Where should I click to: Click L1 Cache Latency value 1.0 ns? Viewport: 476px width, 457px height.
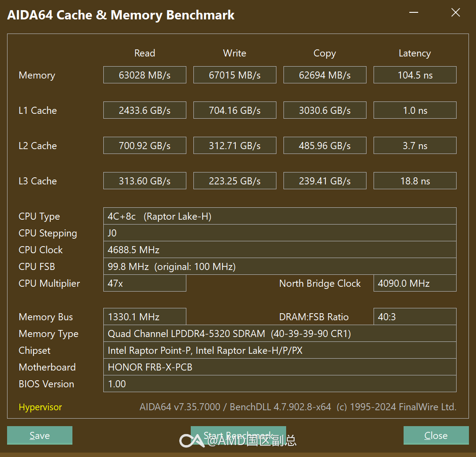click(415, 110)
